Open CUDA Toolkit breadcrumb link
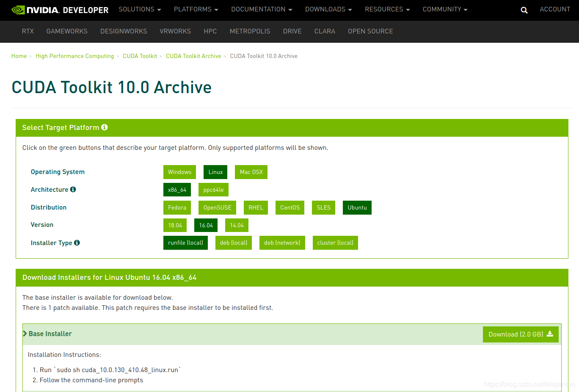579x392 pixels. (140, 56)
